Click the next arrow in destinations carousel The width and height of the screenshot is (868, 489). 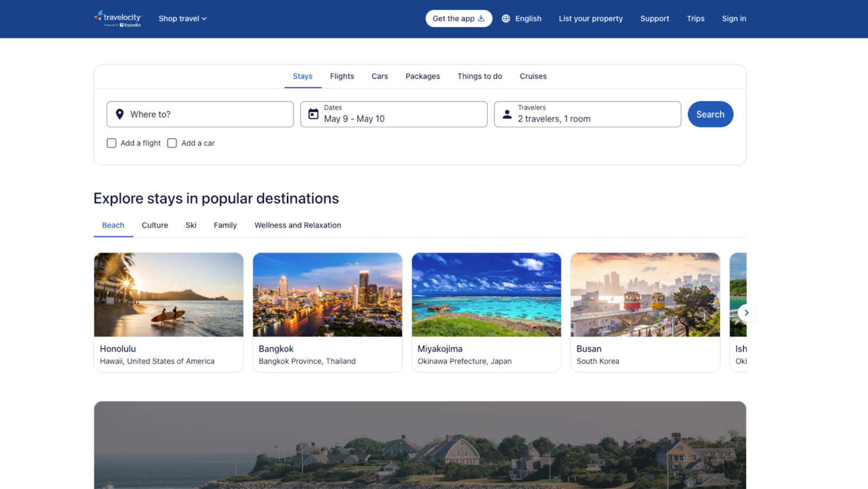coord(746,313)
